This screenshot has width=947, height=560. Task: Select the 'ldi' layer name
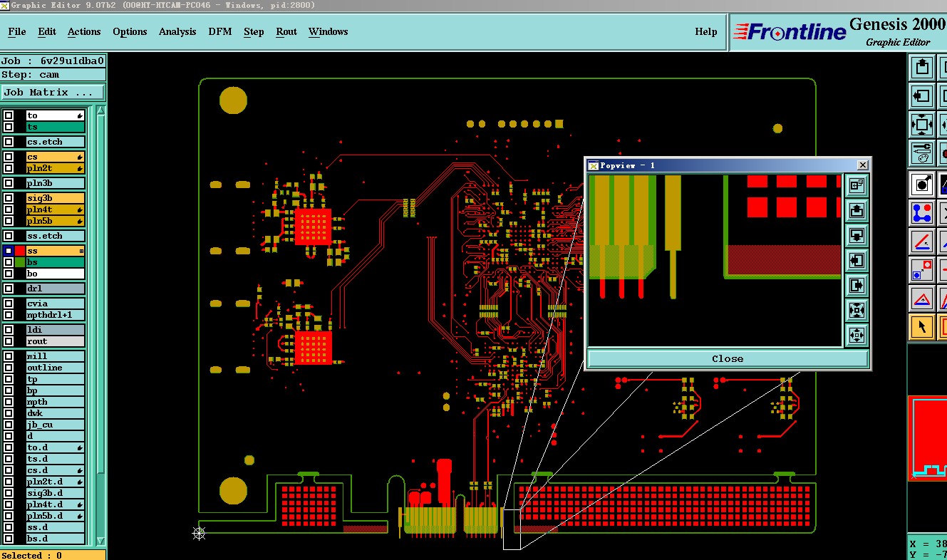pyautogui.click(x=55, y=330)
